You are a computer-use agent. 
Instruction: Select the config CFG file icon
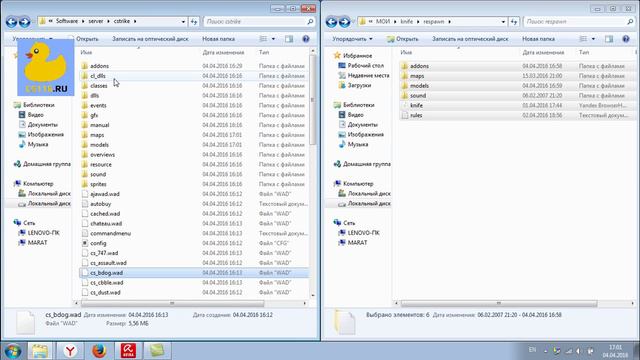(x=84, y=243)
